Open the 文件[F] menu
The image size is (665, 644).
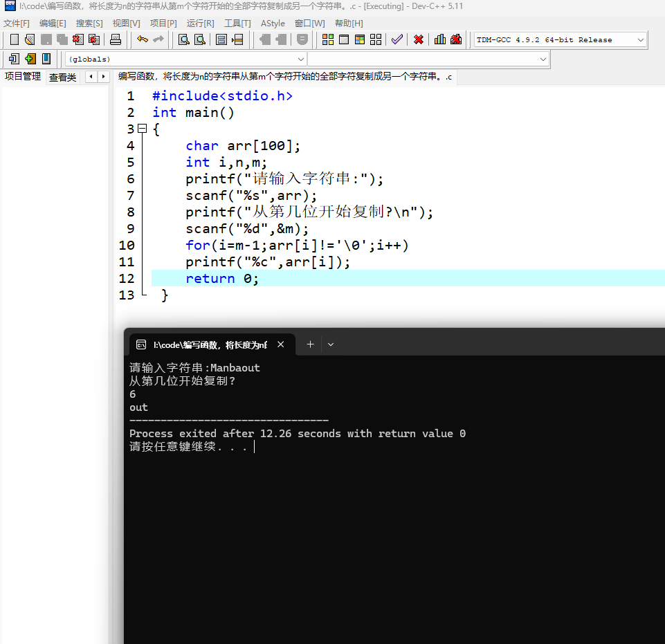tap(17, 24)
